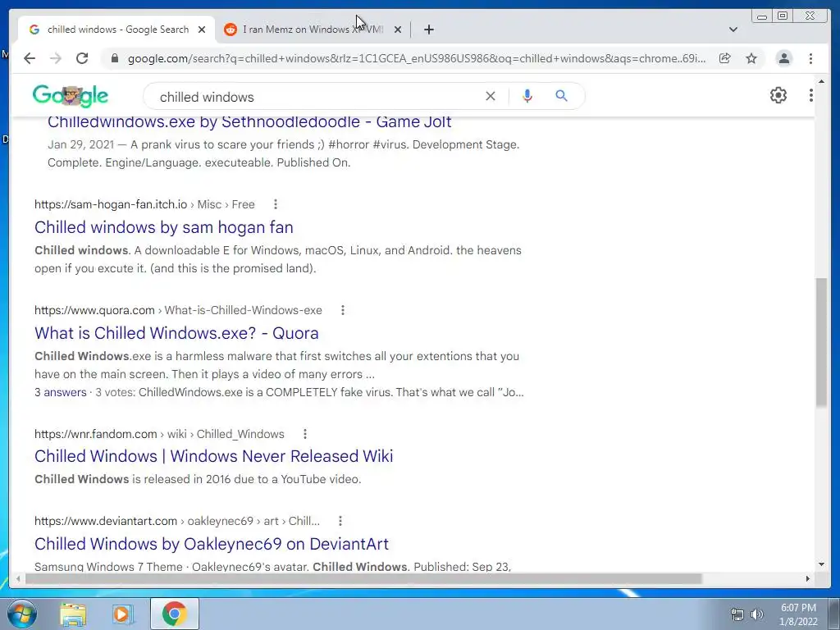Click the scroll right arrow

pyautogui.click(x=808, y=578)
